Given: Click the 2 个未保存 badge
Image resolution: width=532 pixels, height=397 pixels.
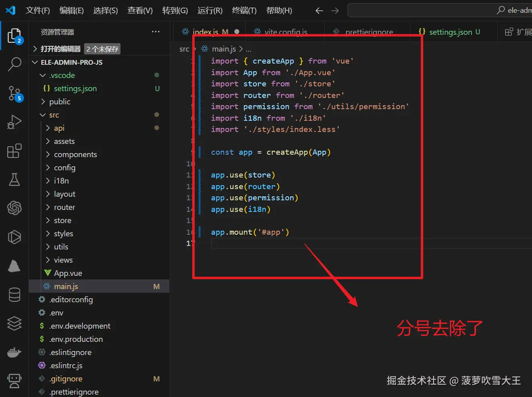Looking at the screenshot, I should 102,49.
